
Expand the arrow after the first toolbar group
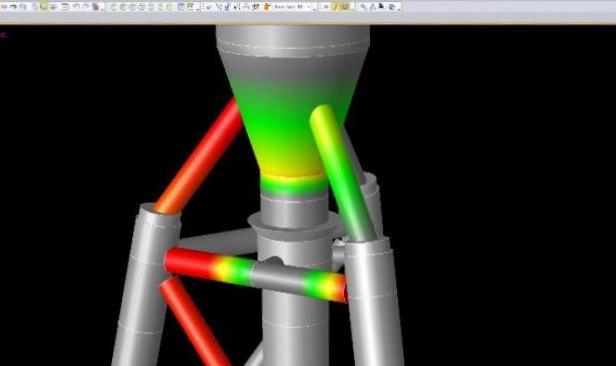pos(103,9)
